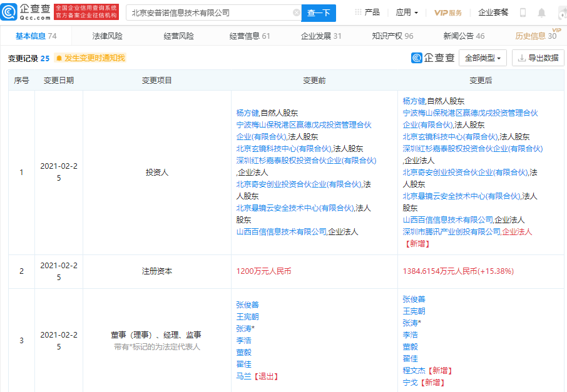Click the 变更项目 column header
567x392 pixels.
point(156,80)
